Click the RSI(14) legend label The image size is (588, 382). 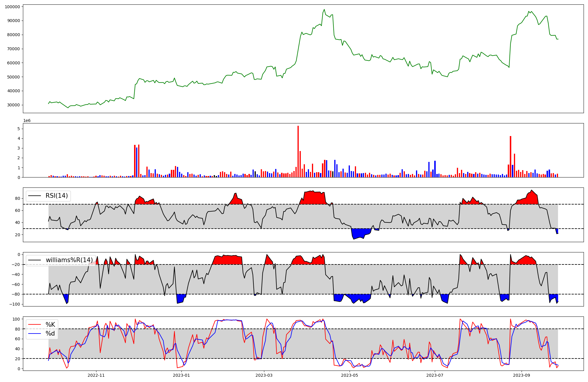pyautogui.click(x=56, y=196)
